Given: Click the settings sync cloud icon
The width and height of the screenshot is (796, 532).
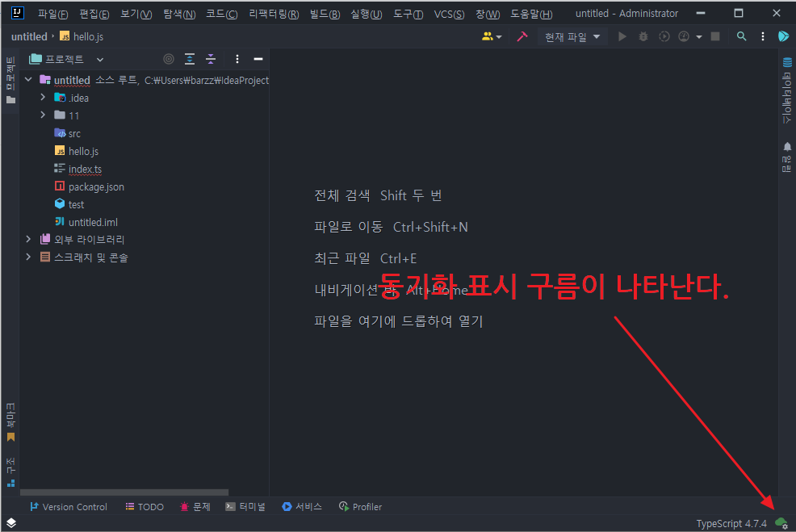Looking at the screenshot, I should pyautogui.click(x=781, y=523).
